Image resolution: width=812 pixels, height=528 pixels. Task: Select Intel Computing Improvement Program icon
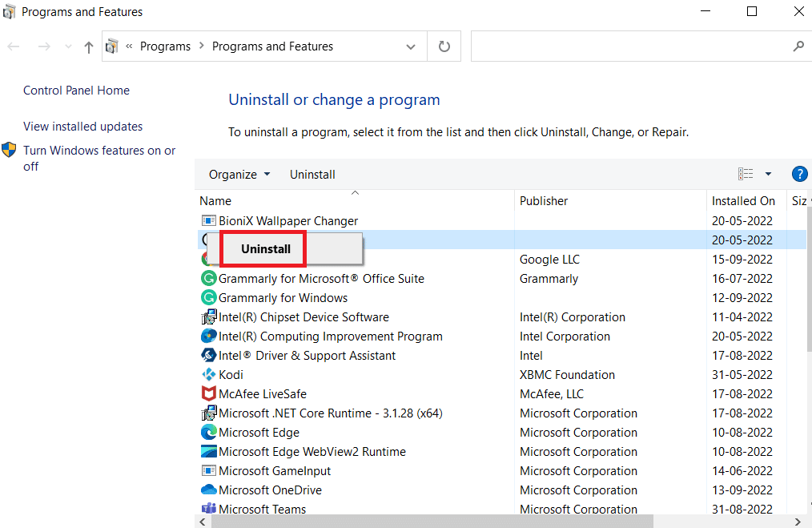click(208, 336)
